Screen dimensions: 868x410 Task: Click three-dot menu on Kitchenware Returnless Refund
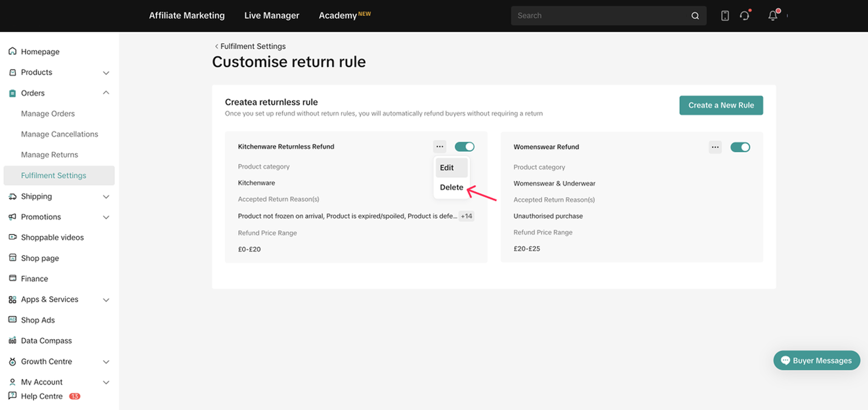(x=439, y=147)
